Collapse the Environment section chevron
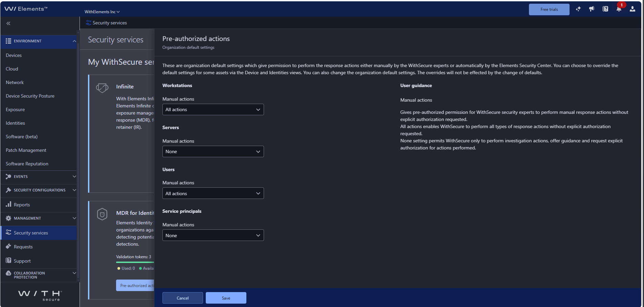The width and height of the screenshot is (644, 307). [x=74, y=41]
